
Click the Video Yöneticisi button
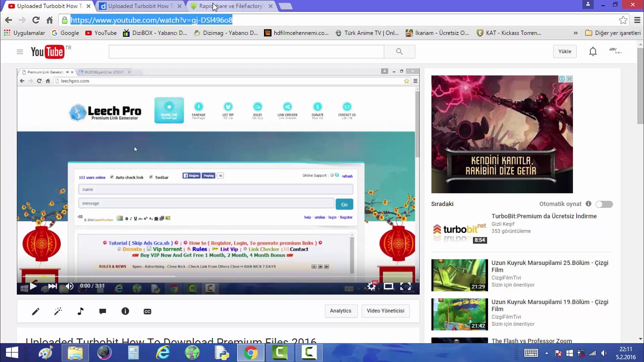[385, 311]
